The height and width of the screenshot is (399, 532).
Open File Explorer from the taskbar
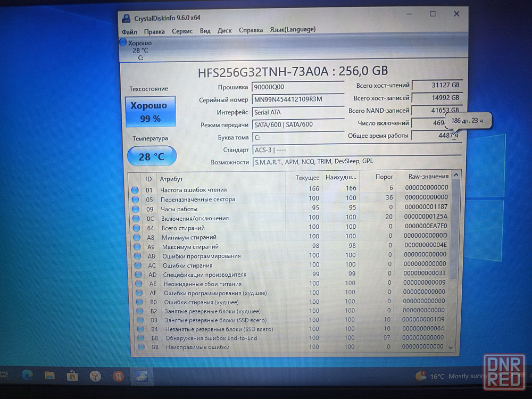49,375
